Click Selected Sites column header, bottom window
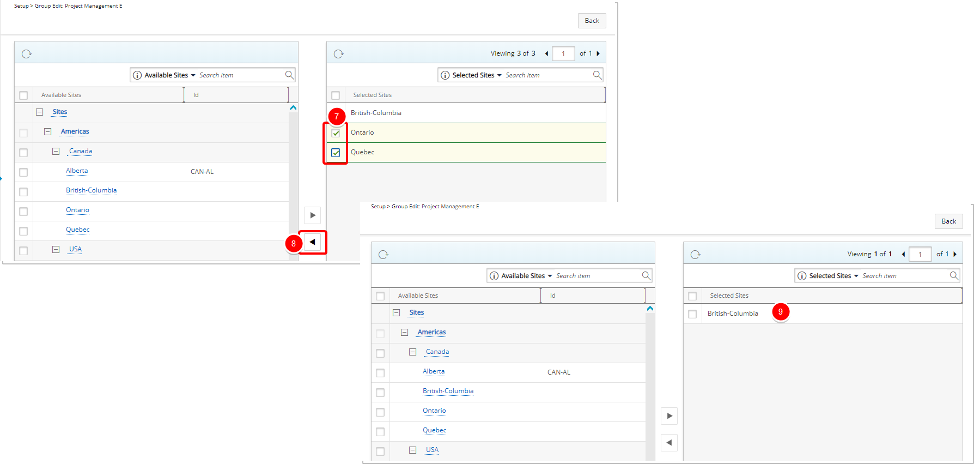The image size is (980, 470). (832, 296)
